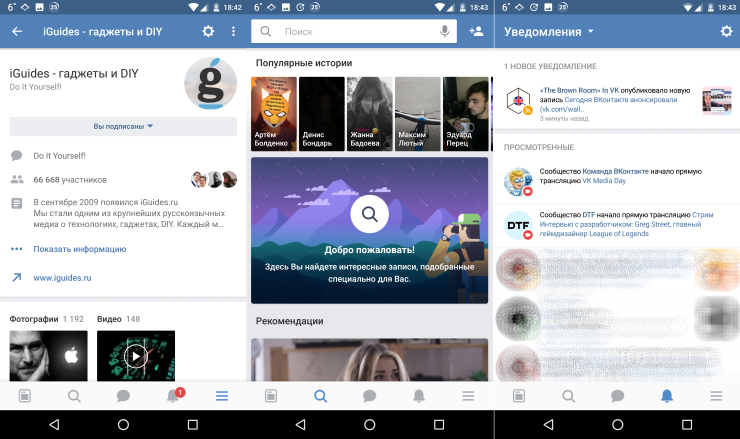Open hamburger menu in middle screen
Screen dimensions: 740x439
(468, 396)
